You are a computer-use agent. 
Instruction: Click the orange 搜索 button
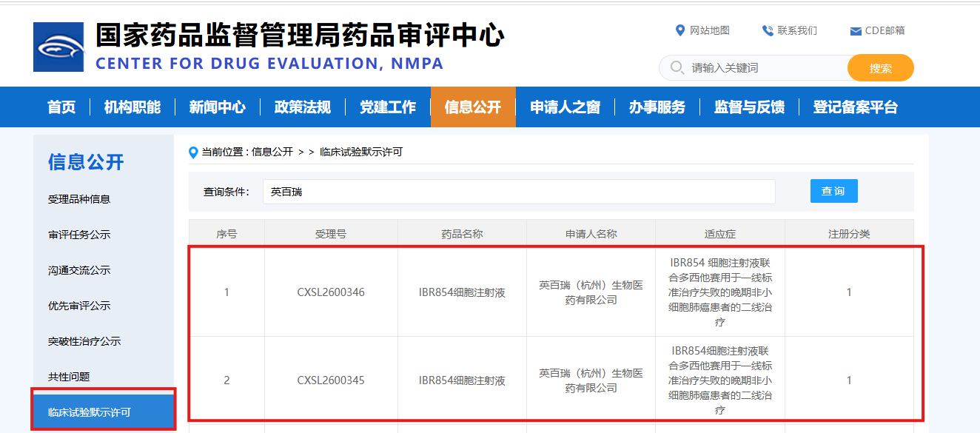click(881, 68)
